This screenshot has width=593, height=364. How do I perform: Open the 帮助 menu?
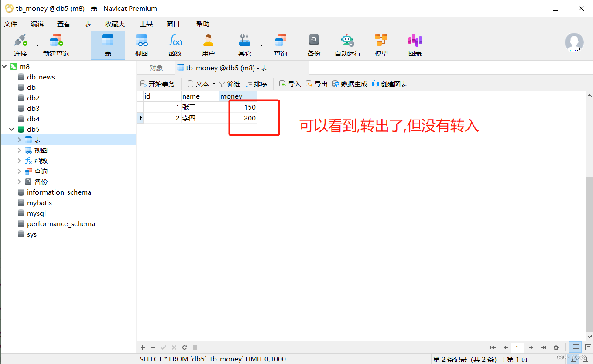point(203,24)
